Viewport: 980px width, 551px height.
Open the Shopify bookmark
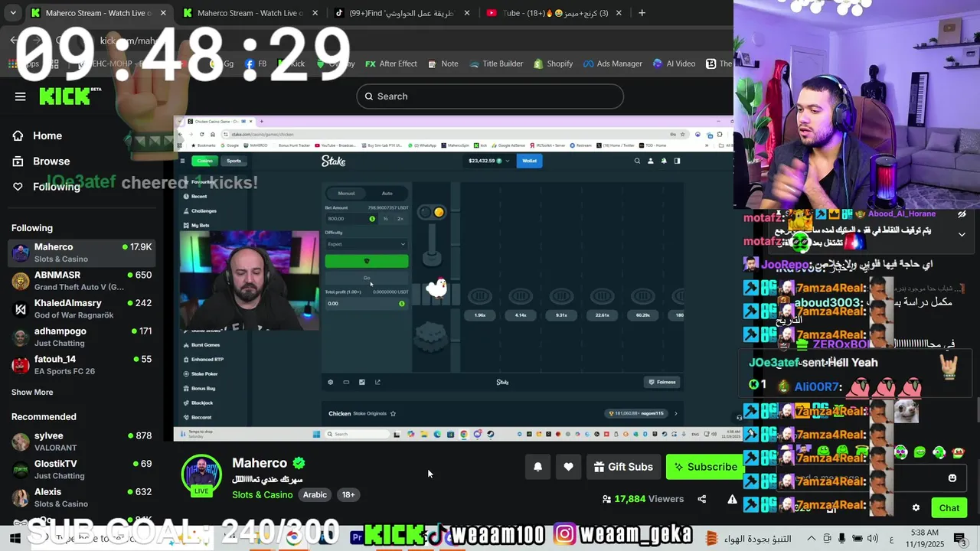[554, 64]
